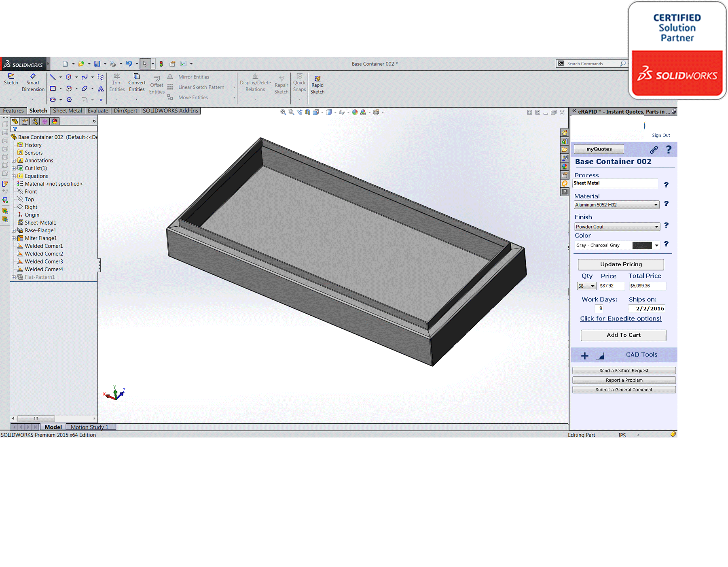The image size is (728, 567).
Task: Click the plus icon in CAD Tools
Action: [x=584, y=356]
